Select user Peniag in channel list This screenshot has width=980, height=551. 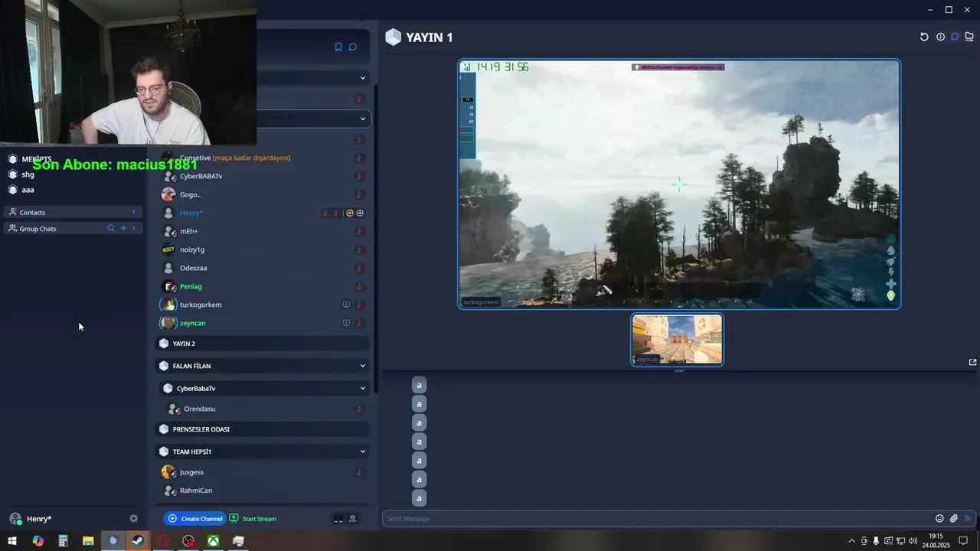pos(191,286)
